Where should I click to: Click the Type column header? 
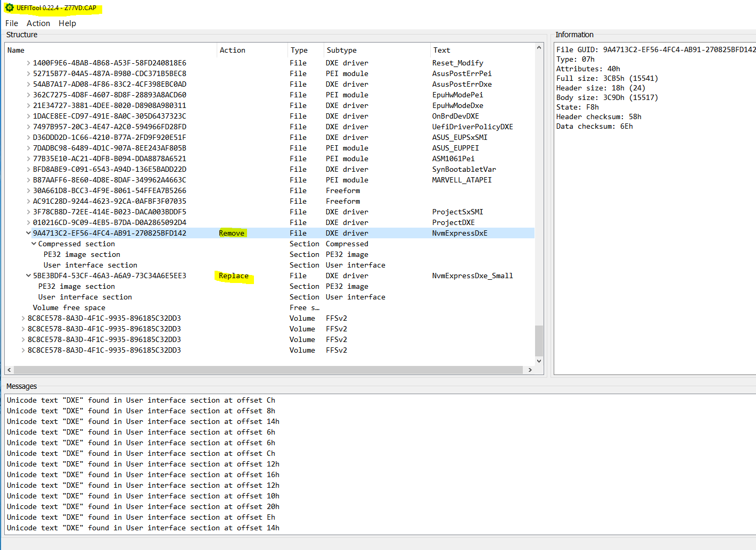tap(306, 50)
